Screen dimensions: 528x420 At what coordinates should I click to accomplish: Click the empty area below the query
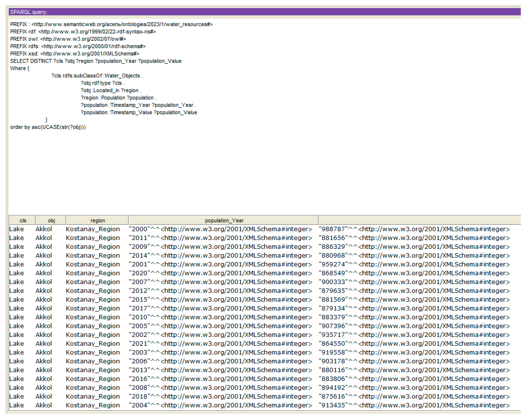click(264, 171)
